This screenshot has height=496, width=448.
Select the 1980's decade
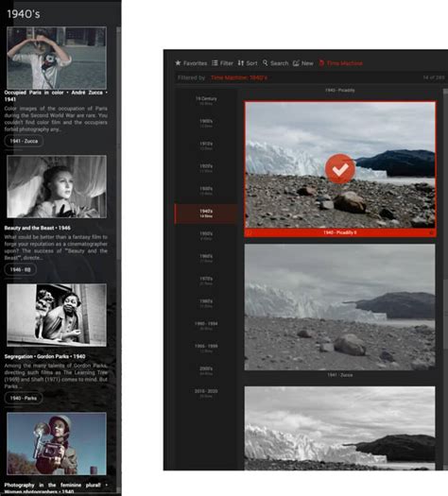[x=206, y=303]
